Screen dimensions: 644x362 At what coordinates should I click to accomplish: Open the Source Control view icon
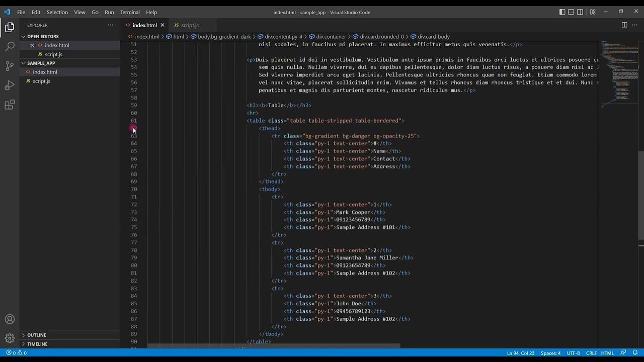click(x=10, y=66)
